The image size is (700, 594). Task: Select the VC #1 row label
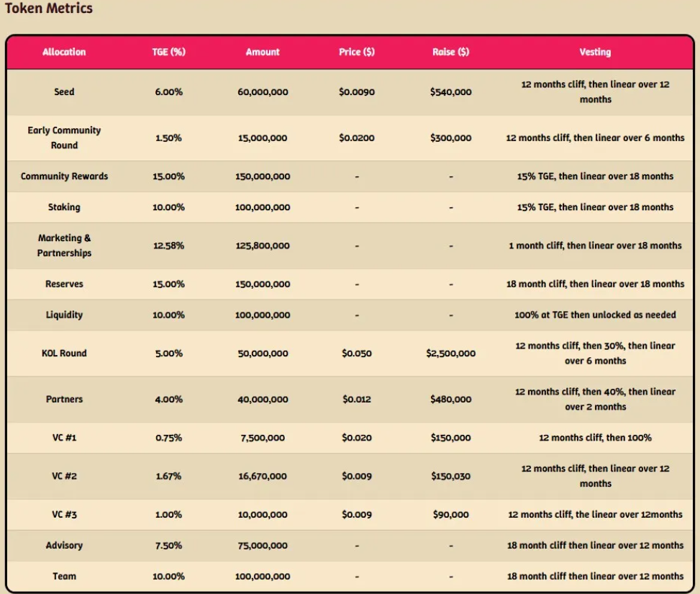(64, 438)
